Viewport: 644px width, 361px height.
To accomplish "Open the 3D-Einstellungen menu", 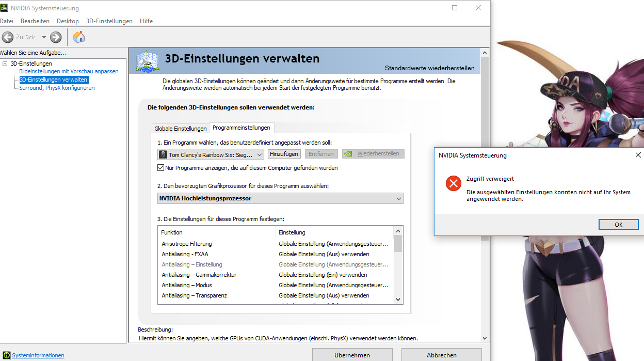I will pyautogui.click(x=109, y=21).
